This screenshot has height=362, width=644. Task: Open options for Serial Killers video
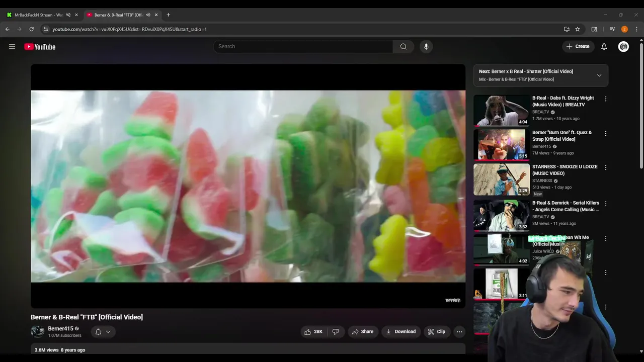[605, 204]
